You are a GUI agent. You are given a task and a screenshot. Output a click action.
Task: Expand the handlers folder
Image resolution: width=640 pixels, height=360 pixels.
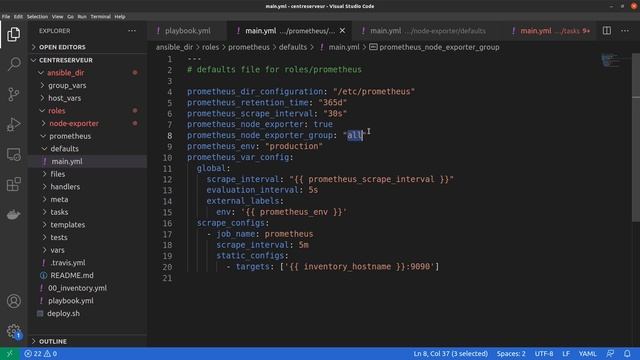click(x=65, y=187)
